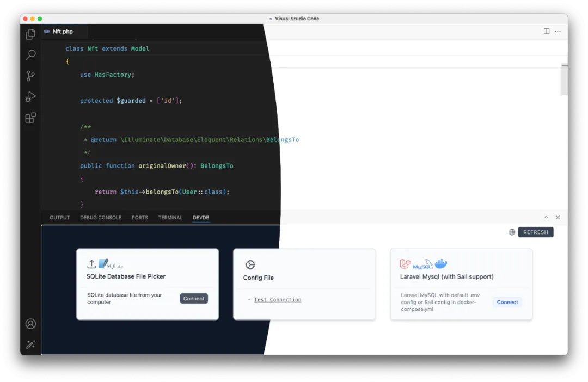Image resolution: width=588 pixels, height=382 pixels.
Task: Click the magic wand icon at bottom
Action: (x=30, y=344)
